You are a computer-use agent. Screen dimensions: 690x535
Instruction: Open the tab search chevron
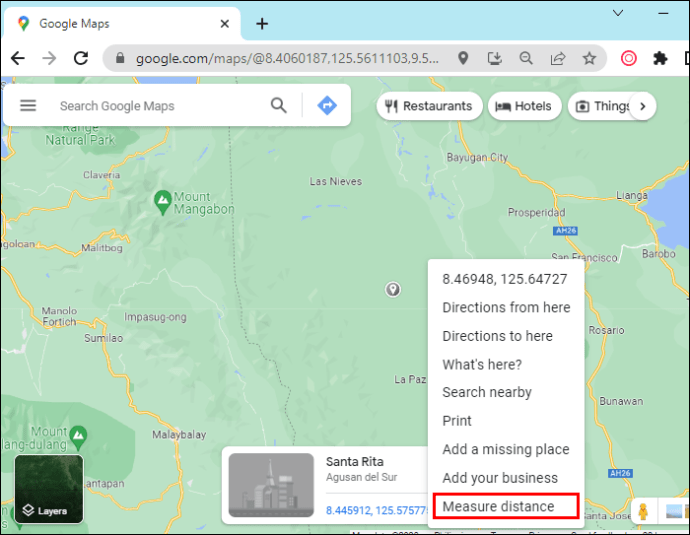click(618, 13)
